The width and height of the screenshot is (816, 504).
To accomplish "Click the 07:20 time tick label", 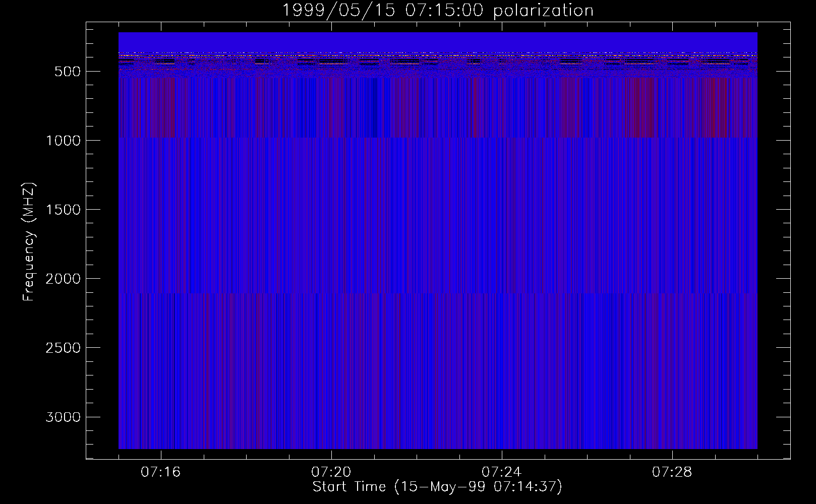I will [331, 472].
